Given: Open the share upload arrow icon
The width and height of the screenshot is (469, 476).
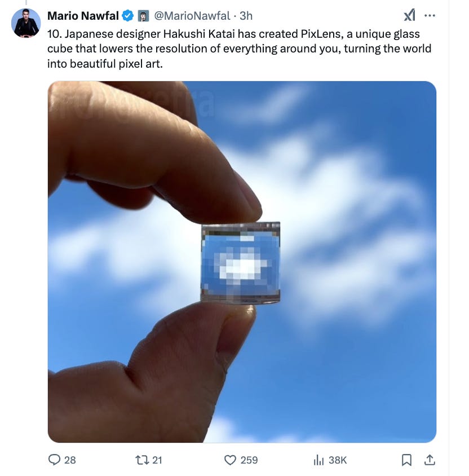Looking at the screenshot, I should [430, 460].
